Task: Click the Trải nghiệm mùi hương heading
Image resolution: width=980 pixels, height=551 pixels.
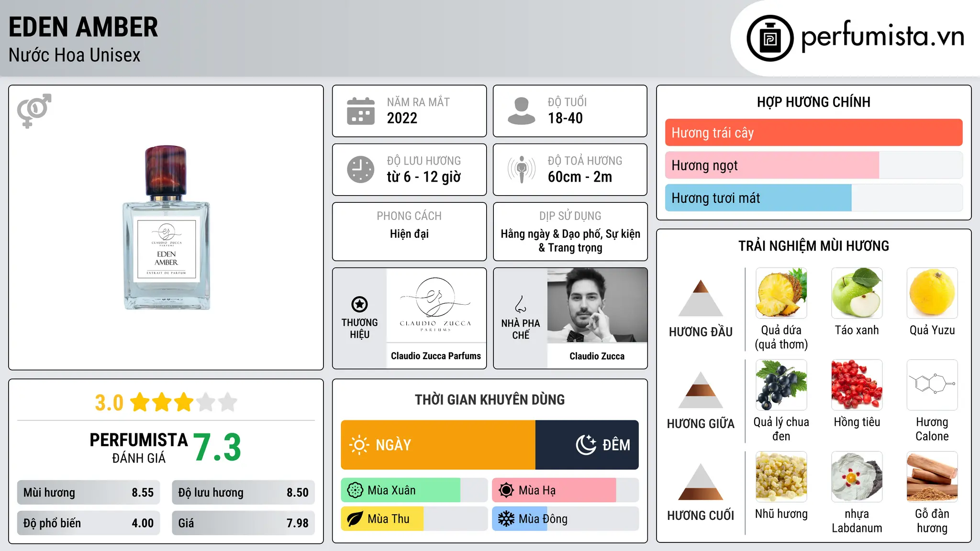Action: [813, 246]
